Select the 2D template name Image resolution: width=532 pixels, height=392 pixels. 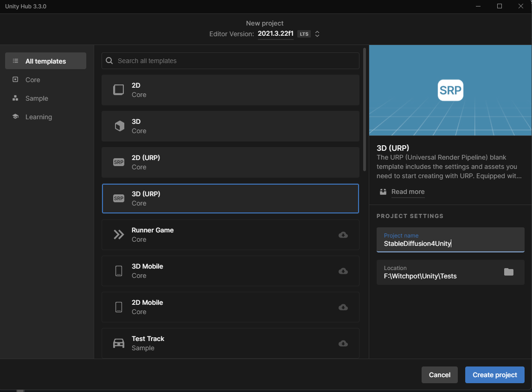click(x=136, y=85)
